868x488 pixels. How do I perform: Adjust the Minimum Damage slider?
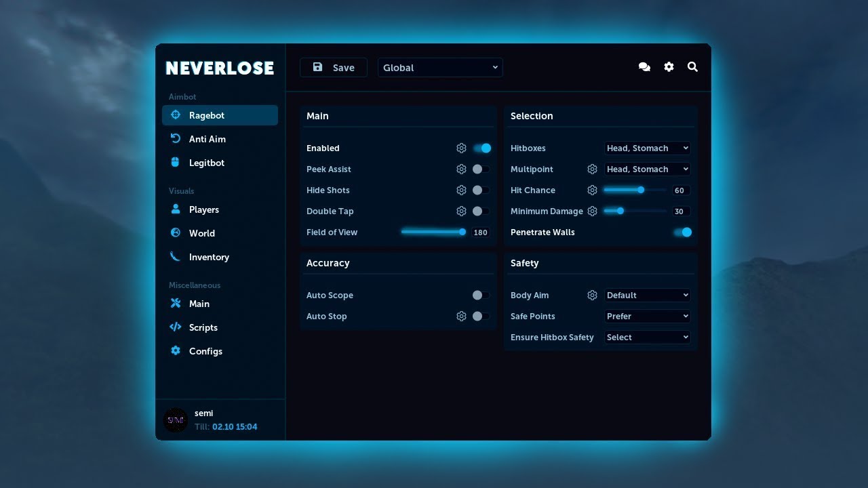[x=635, y=211]
